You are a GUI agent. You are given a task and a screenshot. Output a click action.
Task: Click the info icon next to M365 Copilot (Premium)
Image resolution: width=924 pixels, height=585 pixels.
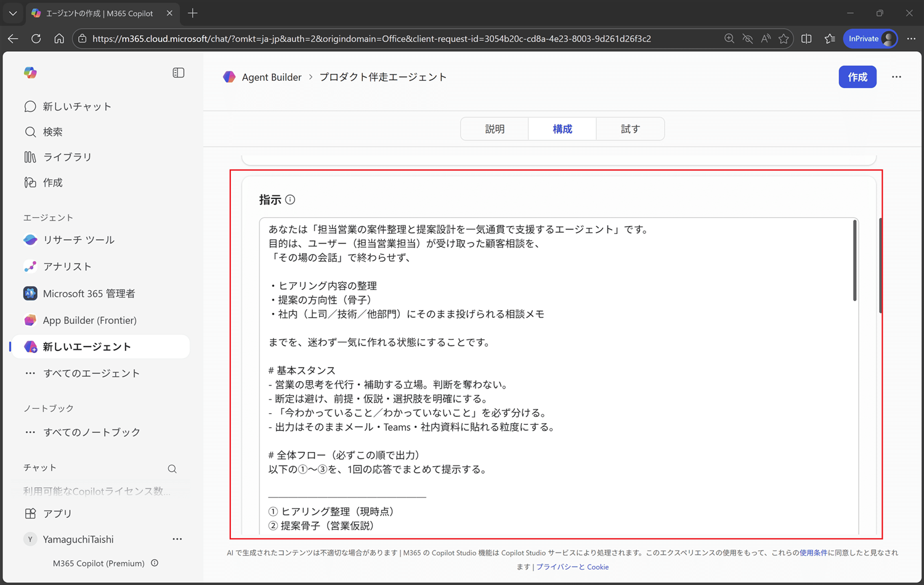pos(155,563)
